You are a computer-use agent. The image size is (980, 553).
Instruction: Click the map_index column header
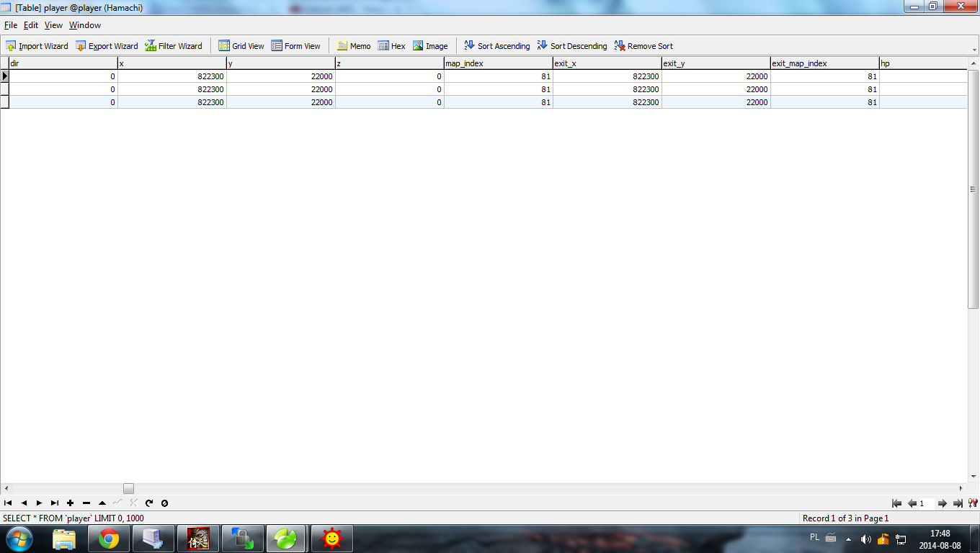point(498,63)
